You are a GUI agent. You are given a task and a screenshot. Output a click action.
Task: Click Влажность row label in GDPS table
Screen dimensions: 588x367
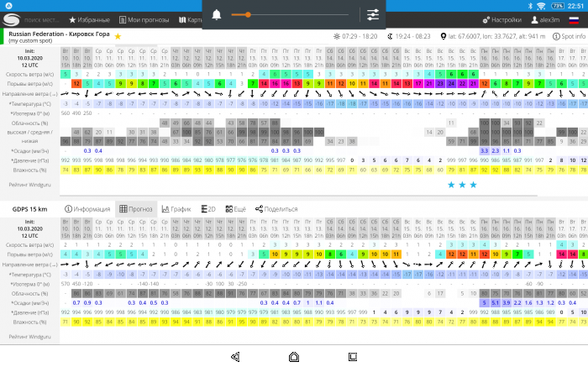tap(29, 322)
